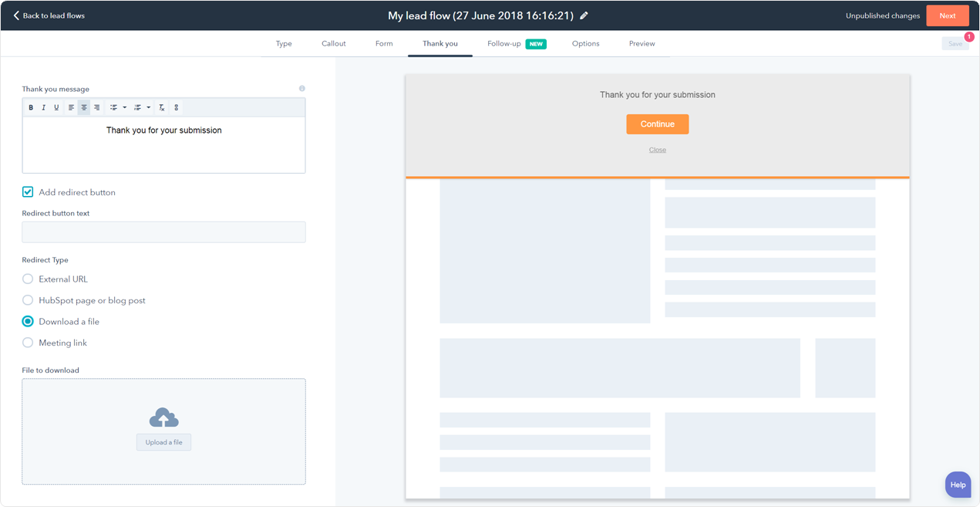Open the Callout tab
Screen dimensions: 980x507
tap(334, 44)
